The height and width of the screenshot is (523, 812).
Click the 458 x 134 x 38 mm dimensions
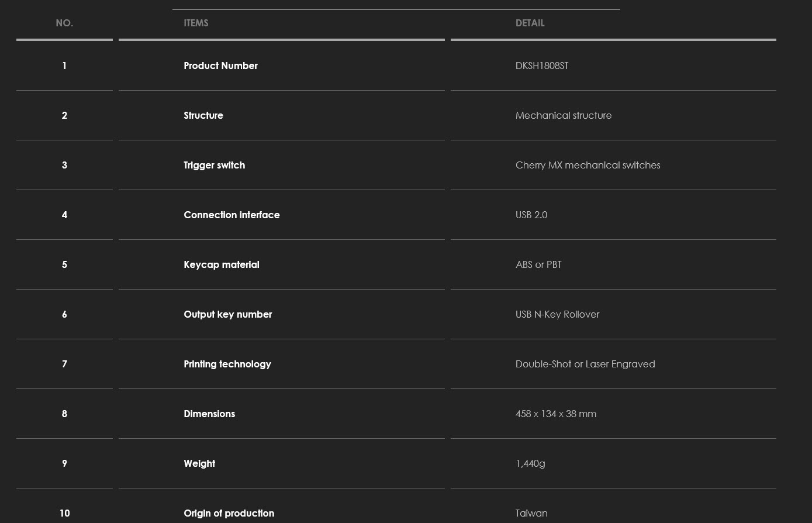555,414
